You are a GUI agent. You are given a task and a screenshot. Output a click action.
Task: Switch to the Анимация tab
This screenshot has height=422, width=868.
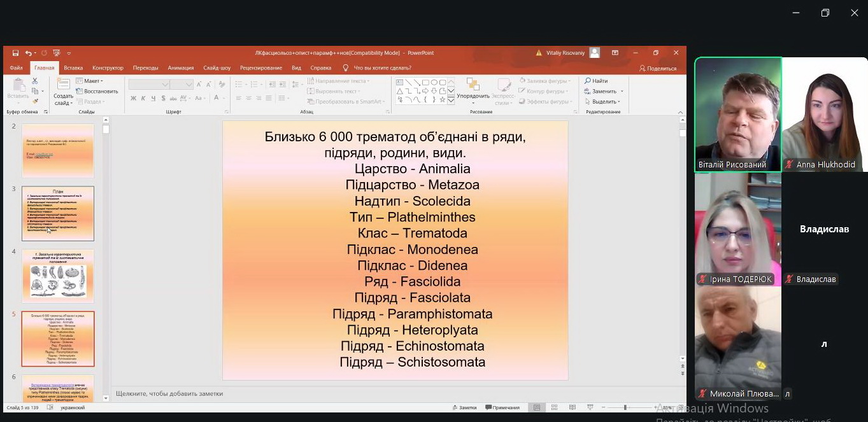point(181,68)
